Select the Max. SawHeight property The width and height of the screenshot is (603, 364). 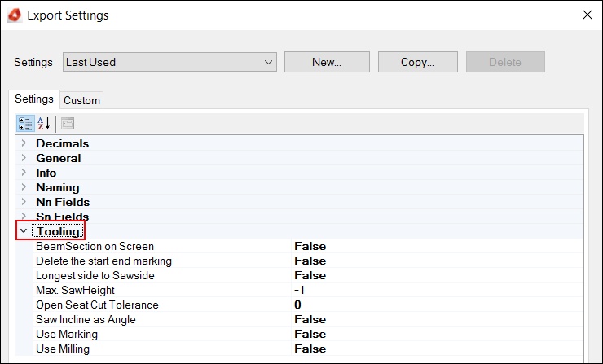pyautogui.click(x=75, y=290)
